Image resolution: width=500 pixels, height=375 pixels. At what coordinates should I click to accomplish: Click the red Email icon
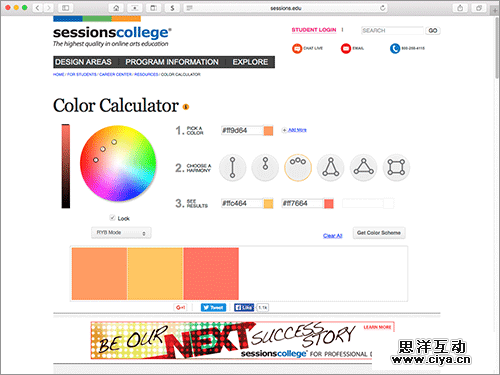pyautogui.click(x=346, y=49)
